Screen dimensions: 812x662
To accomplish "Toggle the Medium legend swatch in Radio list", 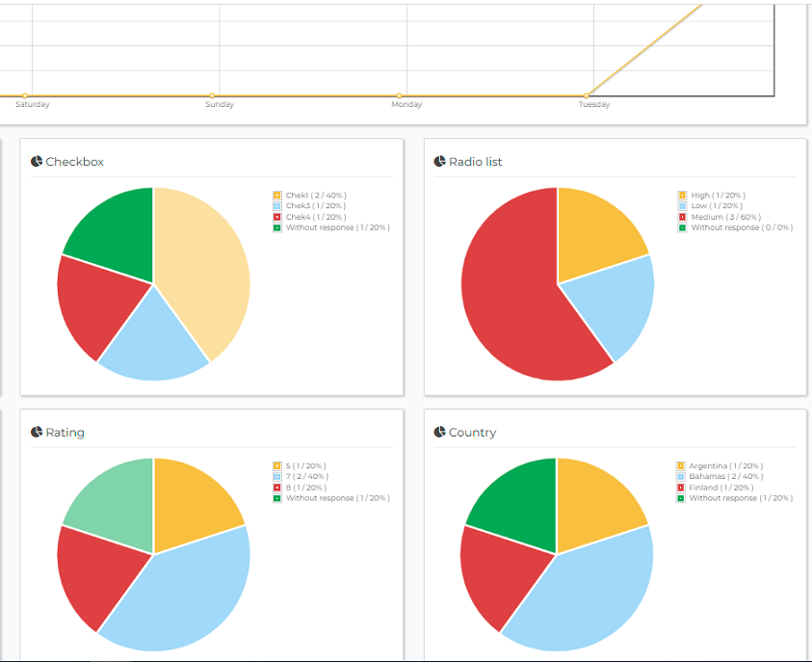I will (682, 217).
